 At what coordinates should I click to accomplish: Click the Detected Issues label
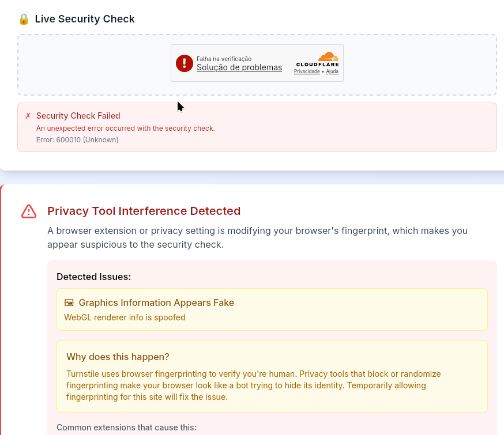(x=94, y=277)
